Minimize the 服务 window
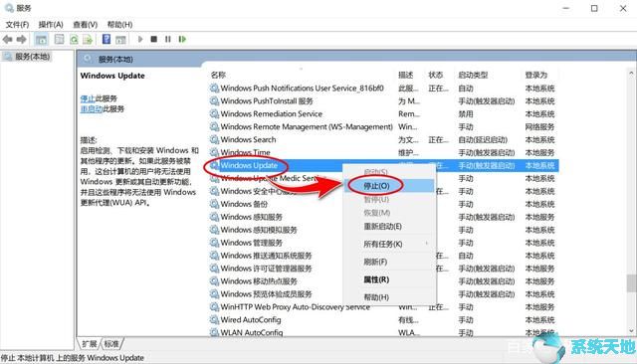 coord(566,8)
